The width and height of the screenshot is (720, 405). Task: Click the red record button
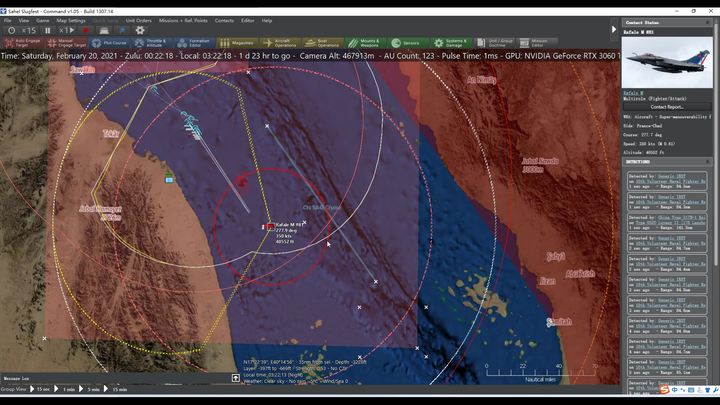click(x=86, y=30)
